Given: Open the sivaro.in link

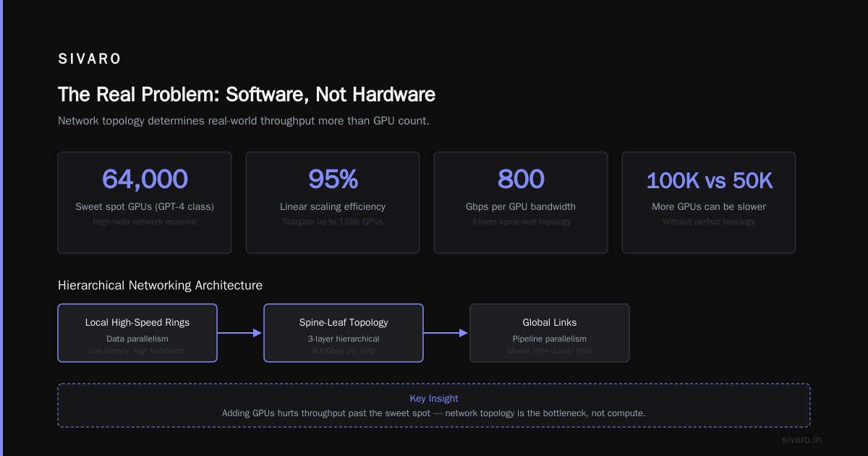Looking at the screenshot, I should coord(802,439).
